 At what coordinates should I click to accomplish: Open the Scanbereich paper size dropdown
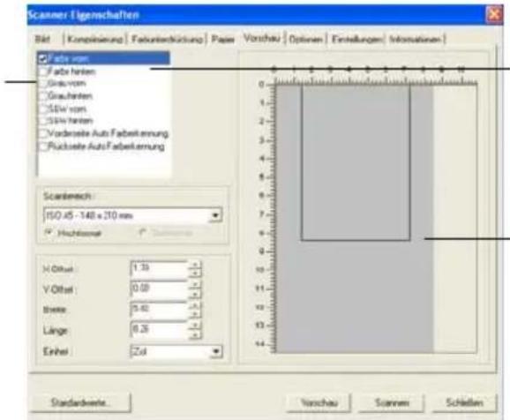215,215
